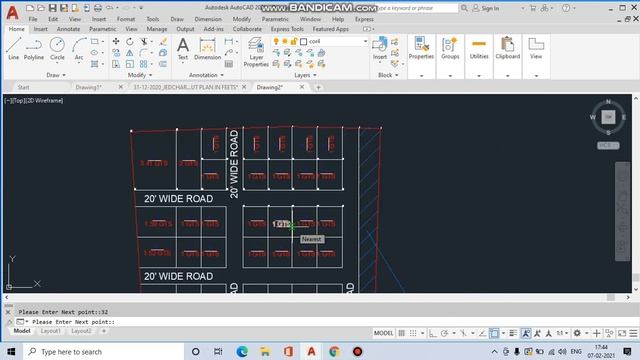Select the Scale tool

pyautogui.click(x=129, y=64)
